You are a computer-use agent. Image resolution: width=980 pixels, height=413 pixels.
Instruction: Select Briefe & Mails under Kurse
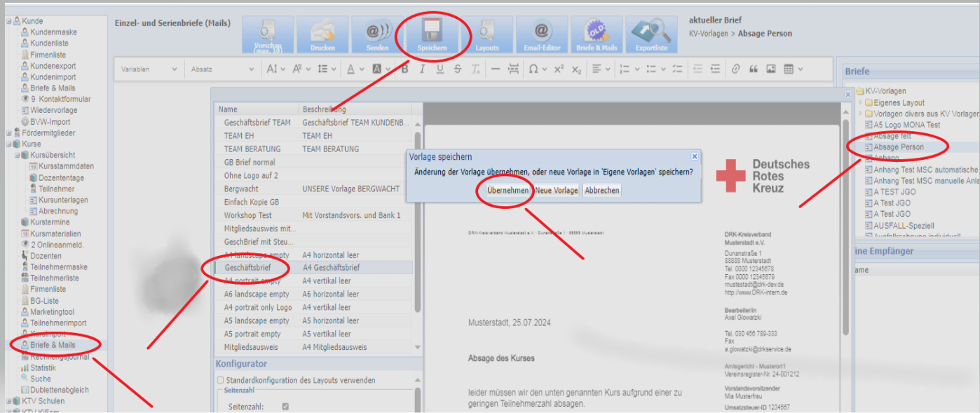(53, 345)
